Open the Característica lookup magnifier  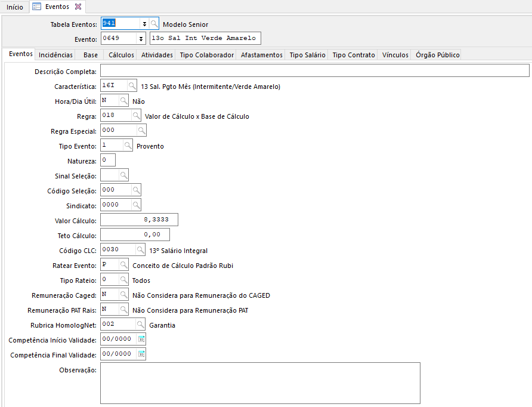132,86
